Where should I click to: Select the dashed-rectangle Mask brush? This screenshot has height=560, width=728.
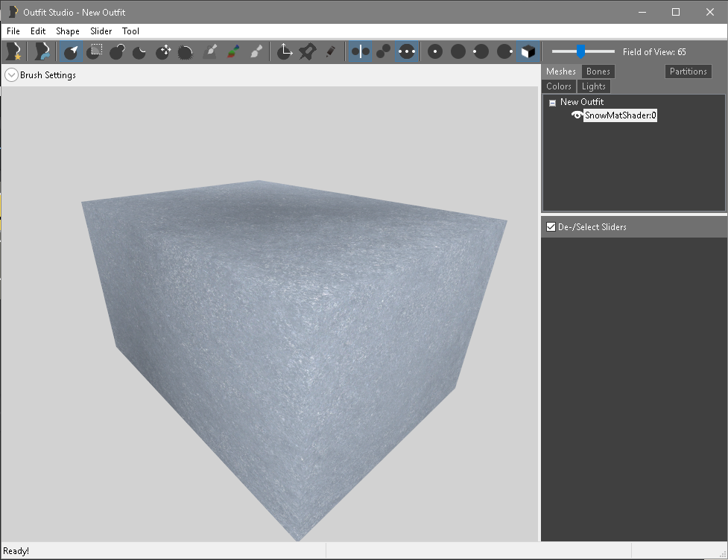[95, 51]
